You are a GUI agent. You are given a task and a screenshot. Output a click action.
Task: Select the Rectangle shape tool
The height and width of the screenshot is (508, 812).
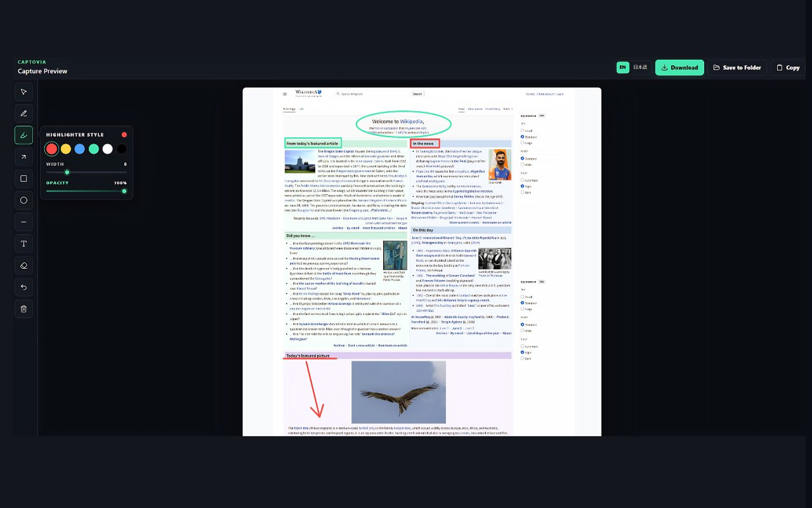pyautogui.click(x=23, y=178)
